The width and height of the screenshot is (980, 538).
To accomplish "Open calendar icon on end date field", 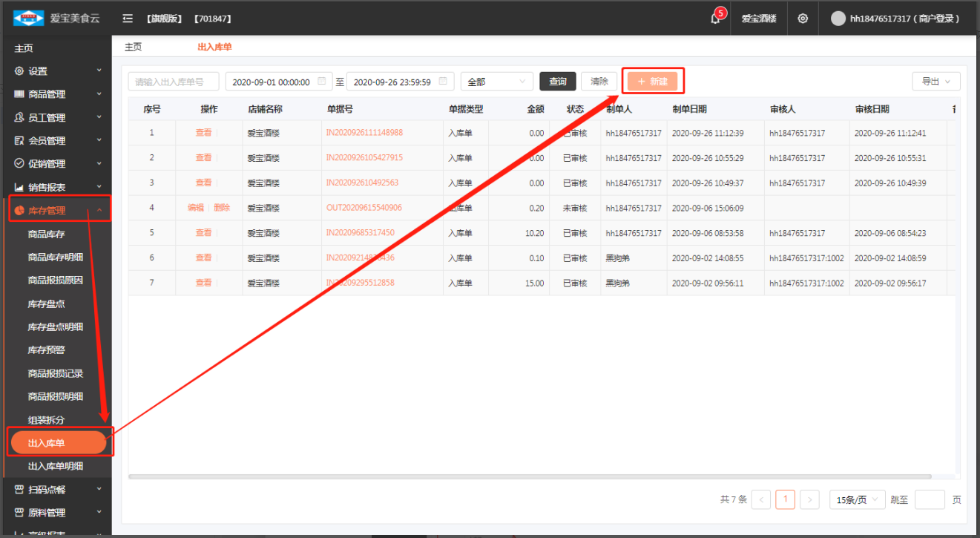I will tap(444, 82).
